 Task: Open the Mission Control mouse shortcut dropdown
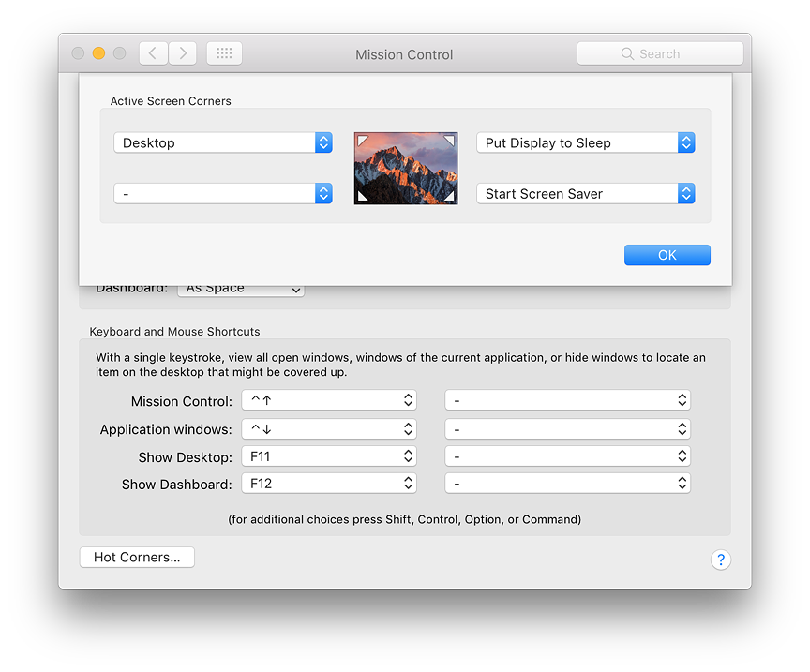(568, 400)
